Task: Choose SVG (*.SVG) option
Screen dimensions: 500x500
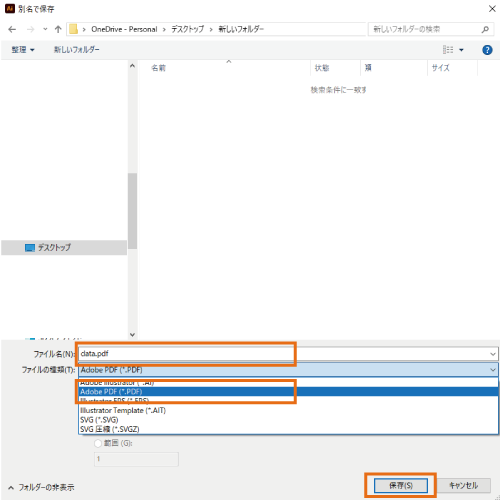Action: 288,420
